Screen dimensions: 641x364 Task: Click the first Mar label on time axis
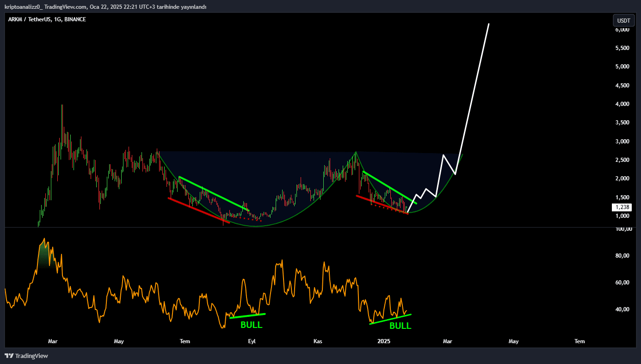pos(53,341)
